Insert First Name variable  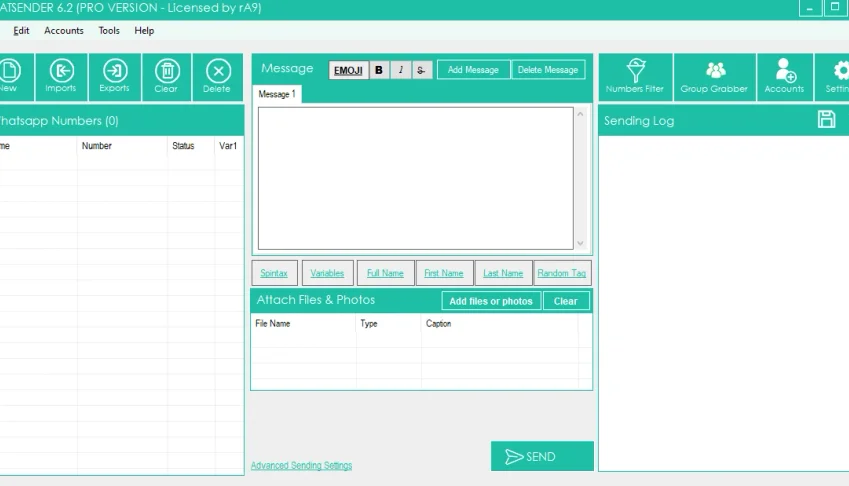[444, 273]
